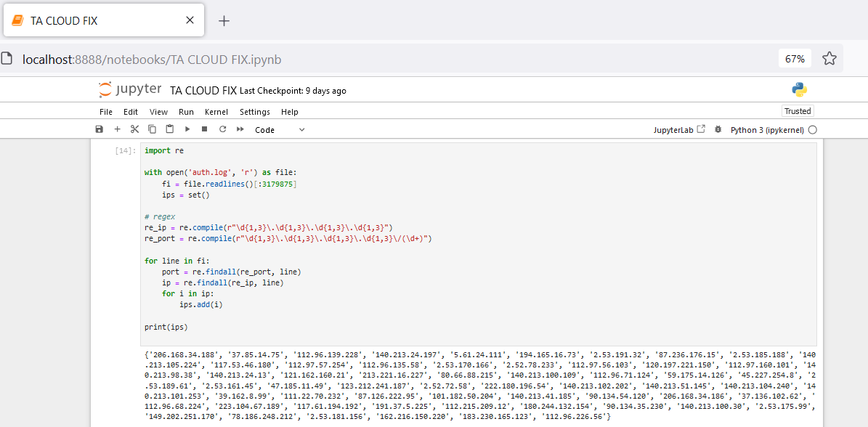Click the page info icon beside localhost
Viewport: 868px width, 427px height.
click(6, 59)
